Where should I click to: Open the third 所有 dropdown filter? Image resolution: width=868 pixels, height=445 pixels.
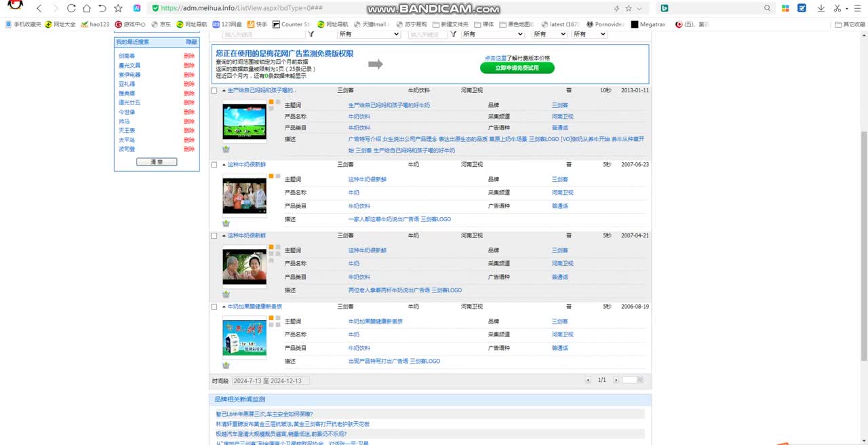pos(549,34)
